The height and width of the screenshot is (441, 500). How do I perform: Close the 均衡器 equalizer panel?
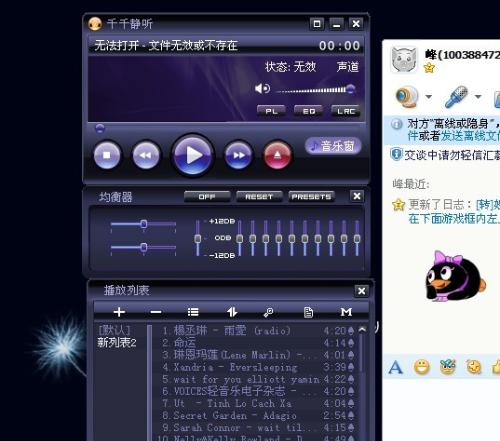[x=357, y=196]
